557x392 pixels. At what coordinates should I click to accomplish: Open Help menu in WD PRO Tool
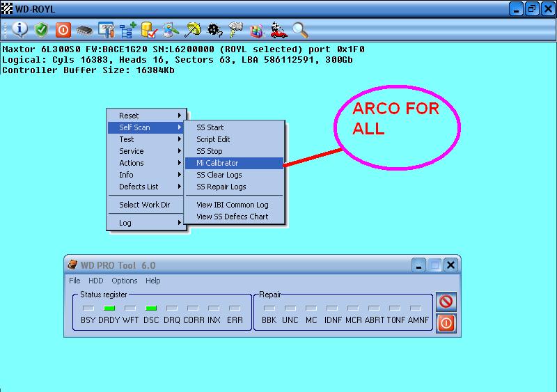pyautogui.click(x=152, y=281)
